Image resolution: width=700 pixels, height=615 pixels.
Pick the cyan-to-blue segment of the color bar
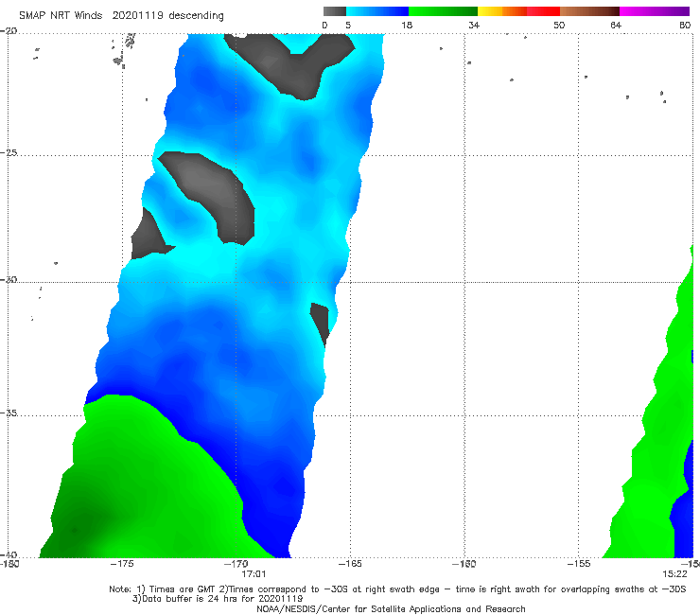(377, 11)
